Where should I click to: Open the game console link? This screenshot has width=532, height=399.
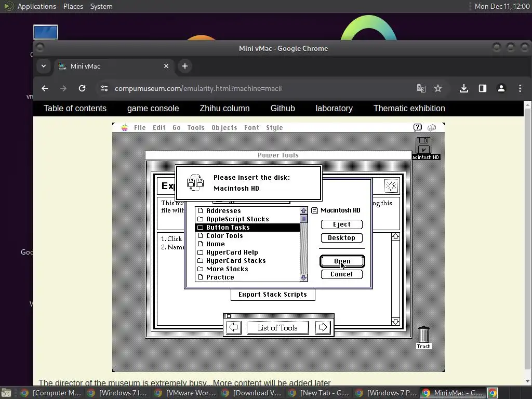point(153,108)
